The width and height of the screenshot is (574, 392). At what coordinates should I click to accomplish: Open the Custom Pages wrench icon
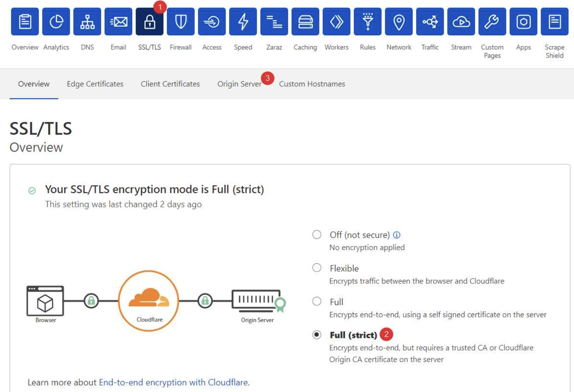click(x=492, y=22)
